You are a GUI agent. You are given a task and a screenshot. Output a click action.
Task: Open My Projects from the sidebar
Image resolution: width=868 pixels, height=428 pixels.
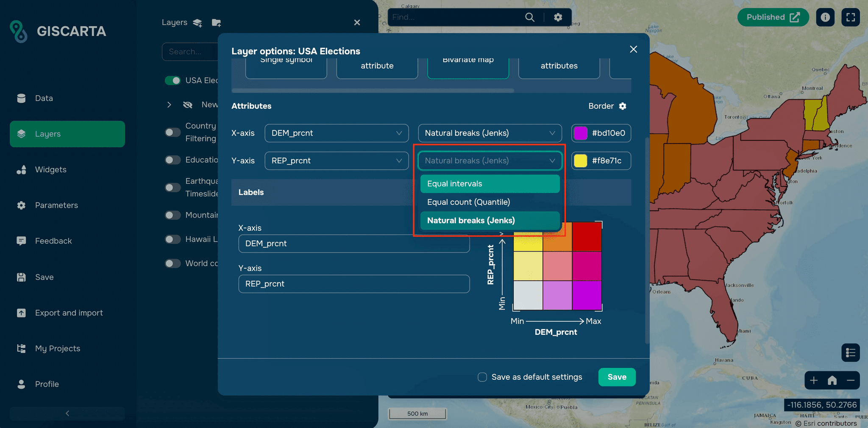(57, 348)
